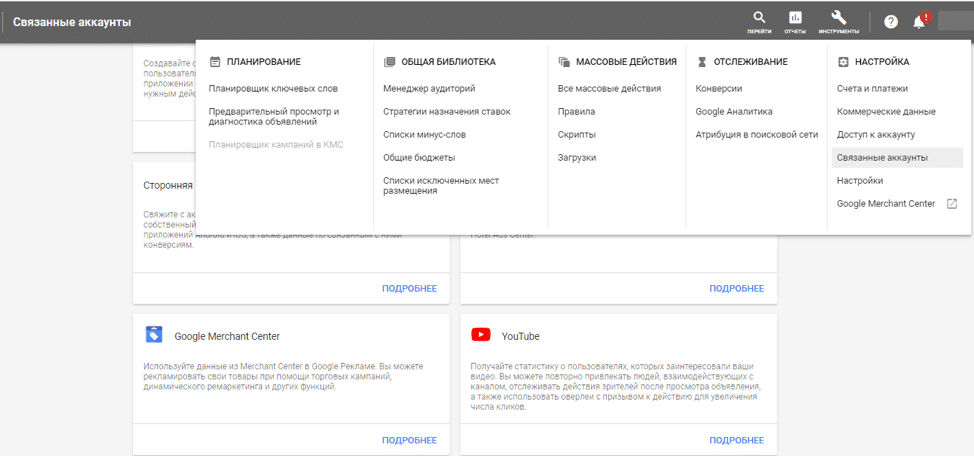974x456 pixels.
Task: Open Списки исключенных мест размещения
Action: point(441,186)
